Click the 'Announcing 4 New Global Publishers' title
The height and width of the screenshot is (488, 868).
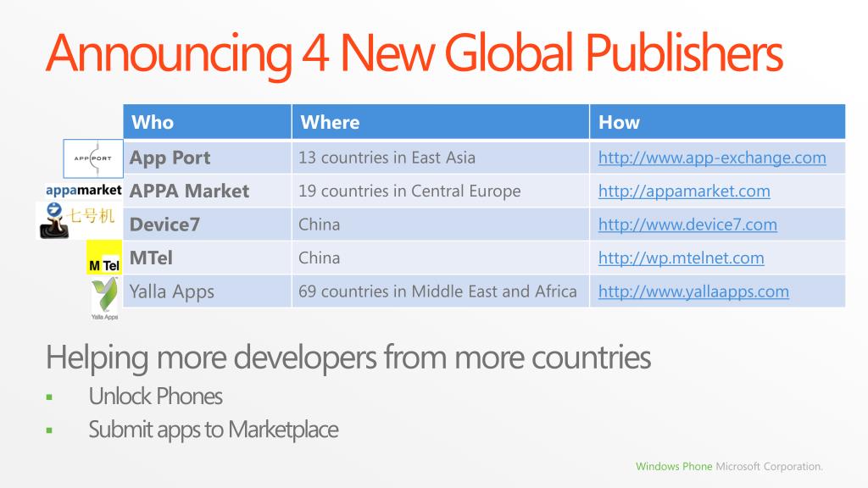(x=414, y=53)
